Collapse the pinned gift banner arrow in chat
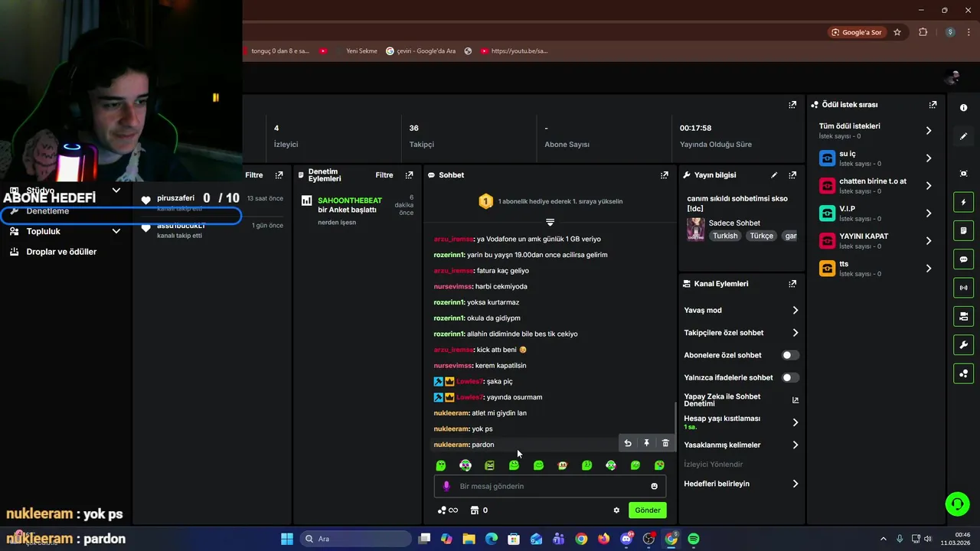The width and height of the screenshot is (980, 551). (550, 222)
